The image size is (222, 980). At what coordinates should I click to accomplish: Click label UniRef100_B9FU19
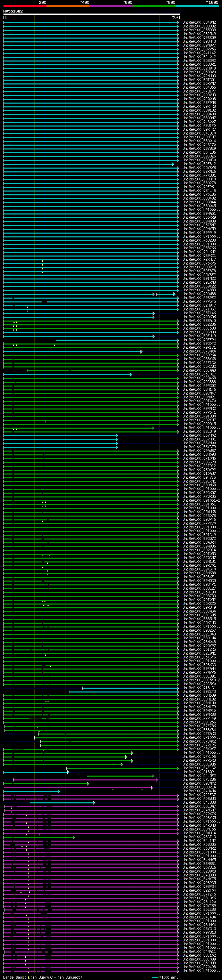(x=199, y=336)
